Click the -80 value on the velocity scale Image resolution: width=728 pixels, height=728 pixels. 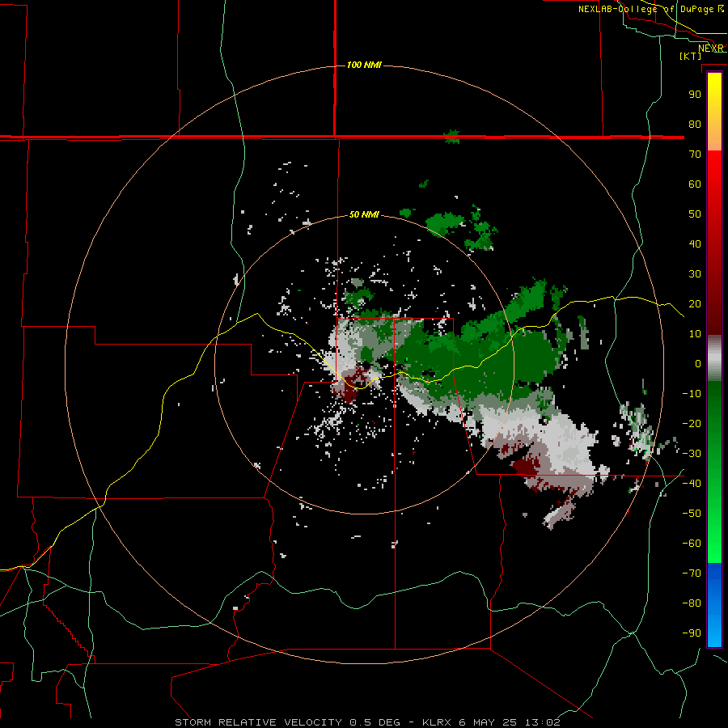tap(692, 603)
